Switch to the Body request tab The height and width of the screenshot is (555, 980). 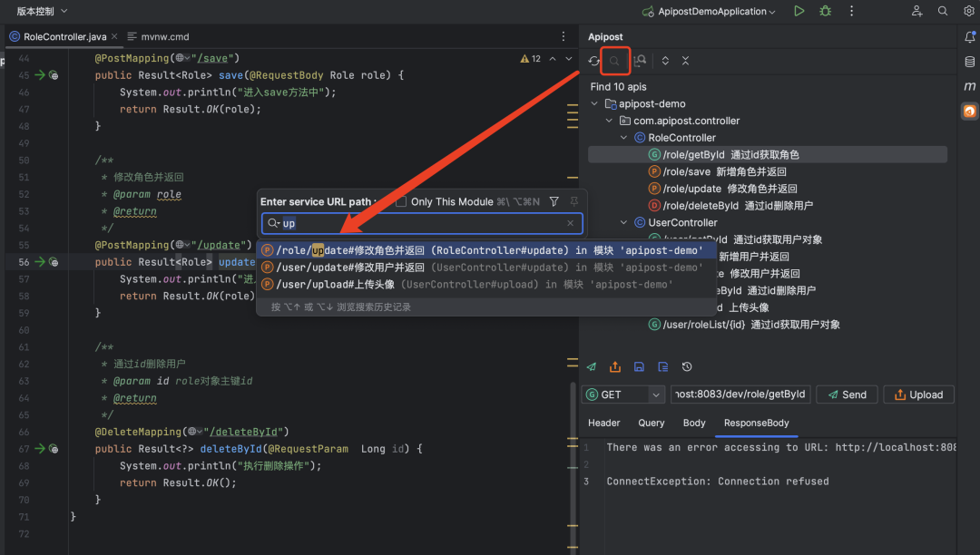click(694, 423)
